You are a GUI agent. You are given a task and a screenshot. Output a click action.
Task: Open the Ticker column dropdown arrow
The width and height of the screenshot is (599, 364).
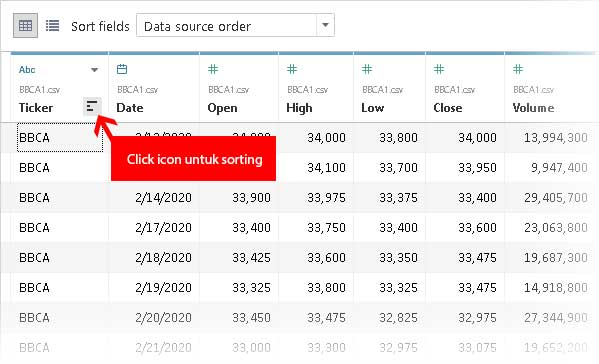pyautogui.click(x=94, y=70)
